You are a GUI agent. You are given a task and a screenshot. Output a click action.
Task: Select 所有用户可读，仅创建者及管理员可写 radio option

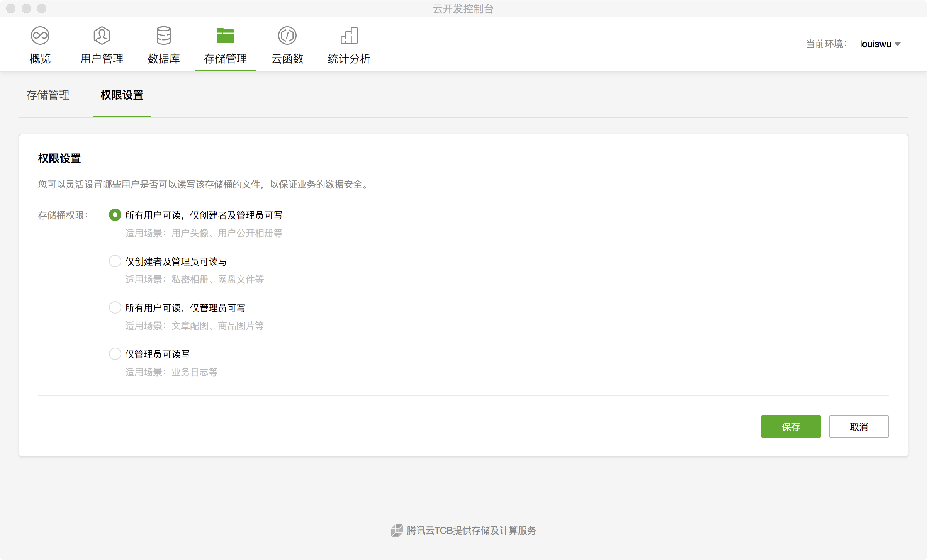(x=115, y=215)
